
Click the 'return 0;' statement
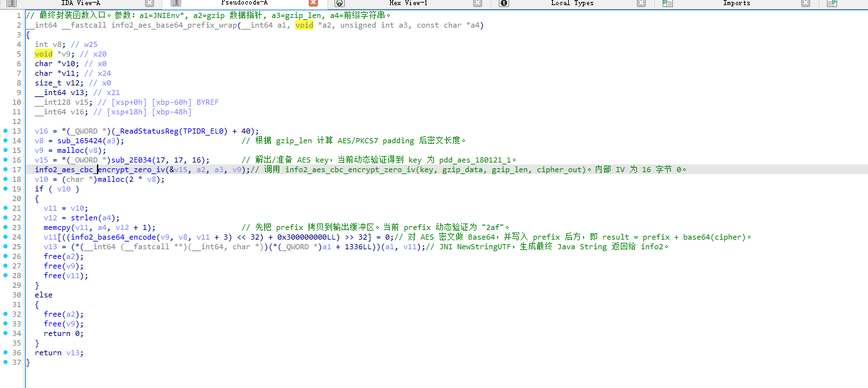click(x=64, y=333)
